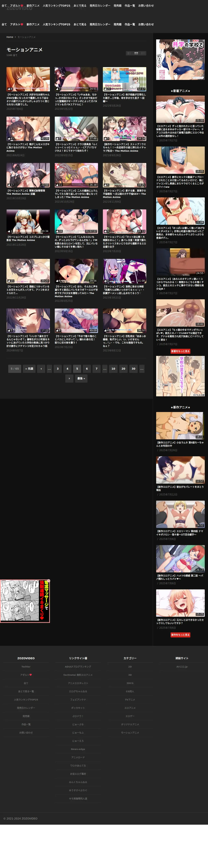Open the footer 発売日カレンダー link
This screenshot has width=208, height=868.
pyautogui.click(x=26, y=708)
